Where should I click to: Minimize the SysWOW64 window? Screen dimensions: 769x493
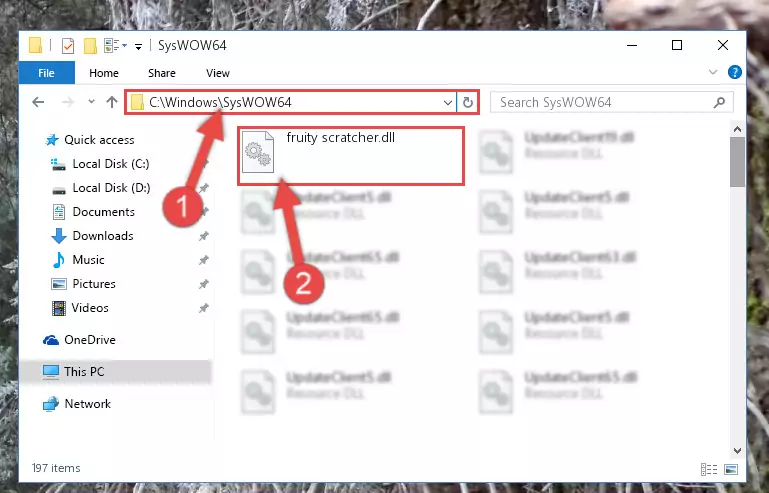tap(632, 46)
